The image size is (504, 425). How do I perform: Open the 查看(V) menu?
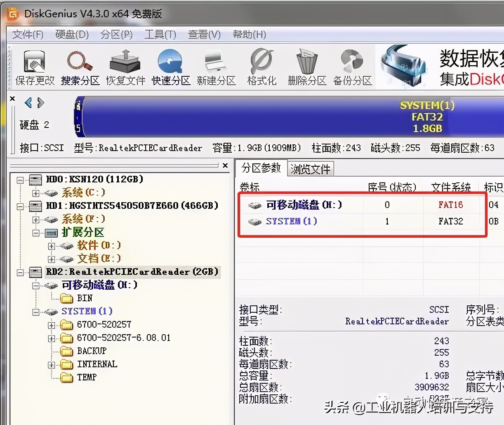[204, 34]
